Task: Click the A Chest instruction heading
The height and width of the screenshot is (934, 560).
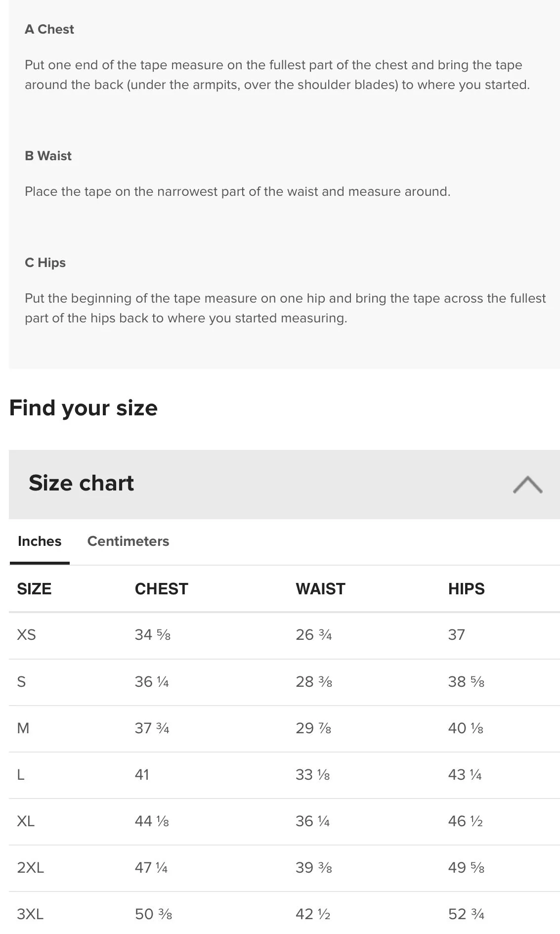Action: [49, 30]
